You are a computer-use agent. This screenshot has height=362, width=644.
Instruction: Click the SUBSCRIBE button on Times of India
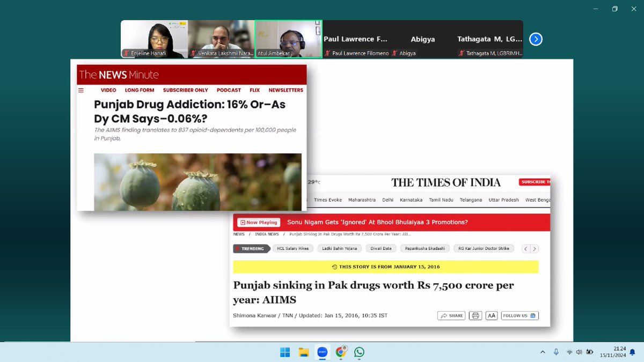pyautogui.click(x=535, y=182)
